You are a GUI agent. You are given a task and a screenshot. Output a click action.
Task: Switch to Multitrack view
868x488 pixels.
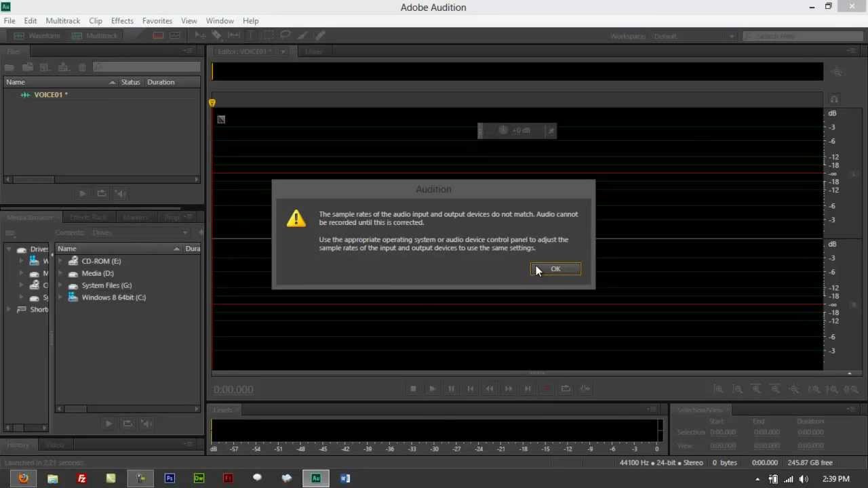tap(95, 36)
